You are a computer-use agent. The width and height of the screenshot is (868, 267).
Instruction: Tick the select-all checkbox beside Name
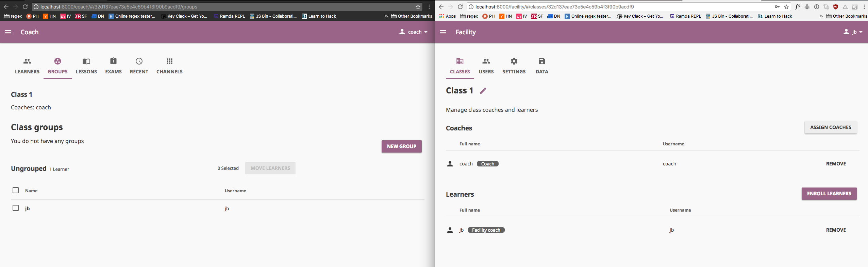tap(16, 190)
